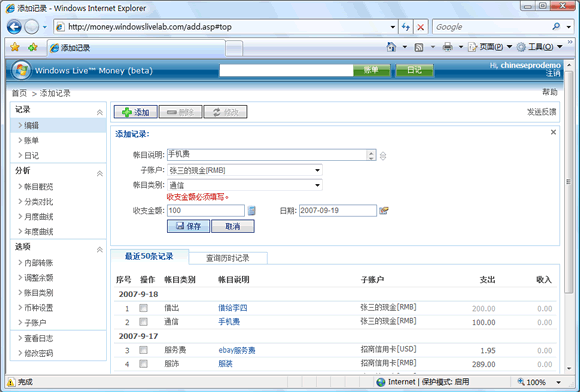Click the Internet zone globe icon
The image size is (580, 392).
pos(381,382)
